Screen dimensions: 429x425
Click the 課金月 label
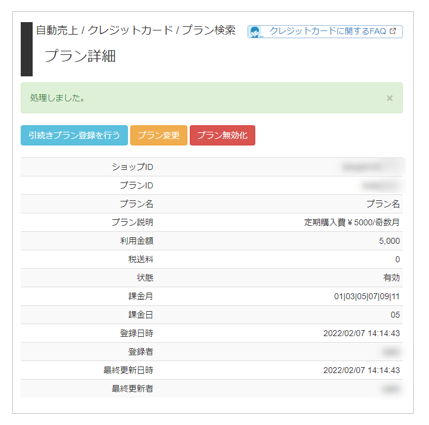[x=141, y=296]
